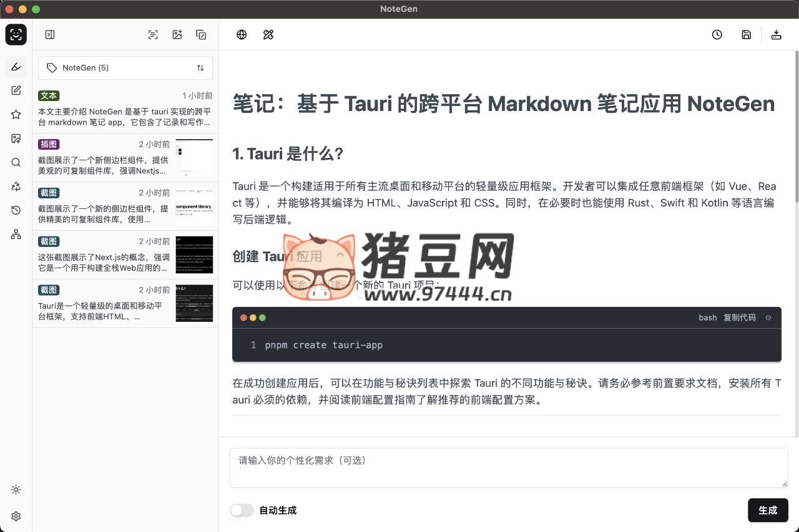Screen dimensions: 799x532
Task: Open the history sidebar icon
Action: coord(16,211)
